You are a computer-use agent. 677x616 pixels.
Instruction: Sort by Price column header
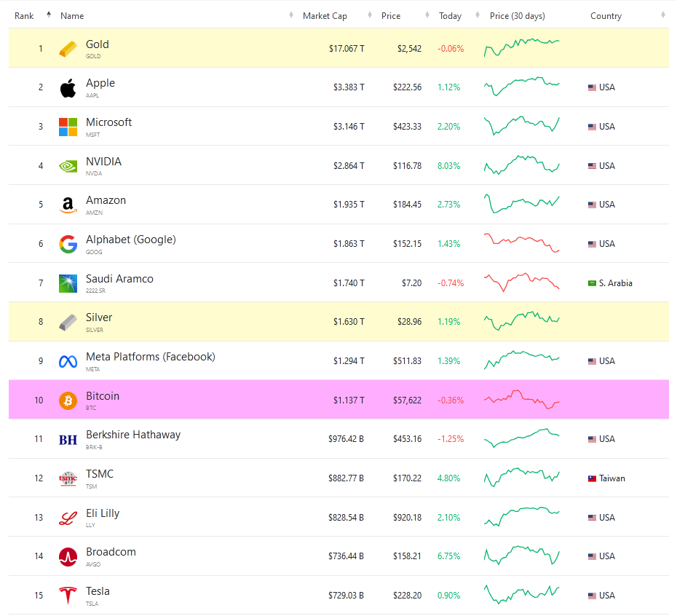pos(391,16)
